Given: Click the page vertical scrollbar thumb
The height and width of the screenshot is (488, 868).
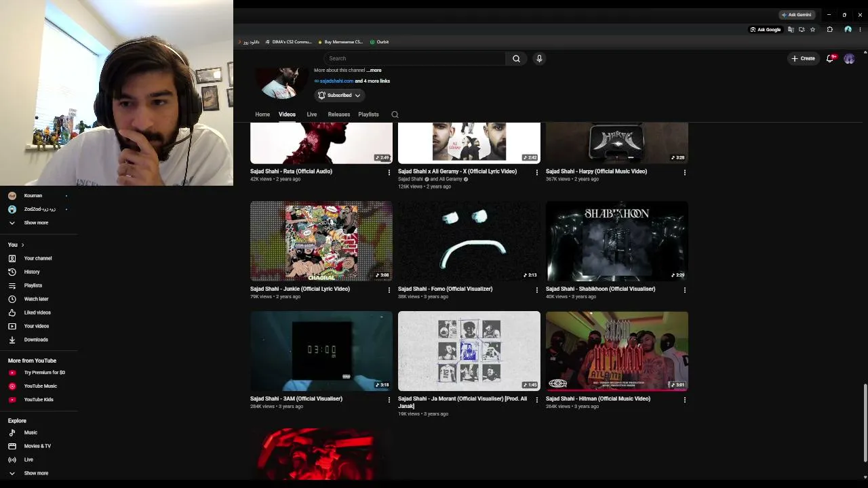Looking at the screenshot, I should click(865, 422).
